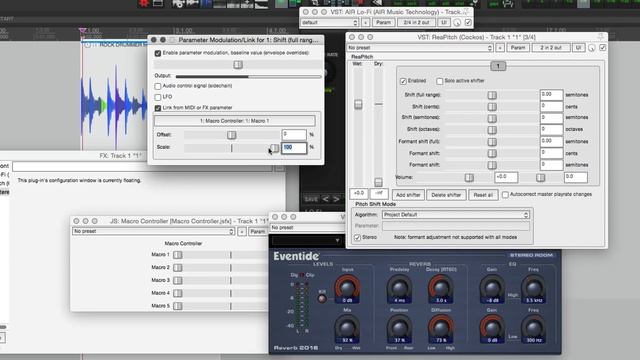Click Param button in Macro Controller window
The width and height of the screenshot is (640, 360).
coord(258,232)
